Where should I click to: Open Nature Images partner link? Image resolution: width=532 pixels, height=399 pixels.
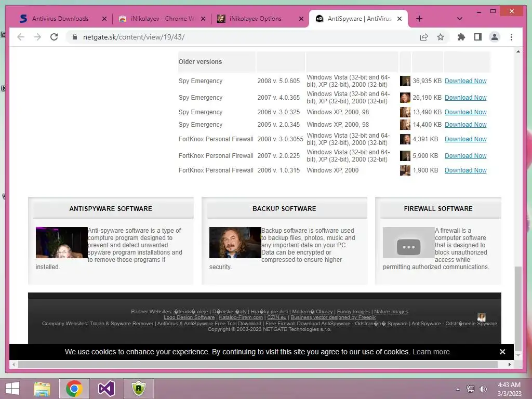391,312
